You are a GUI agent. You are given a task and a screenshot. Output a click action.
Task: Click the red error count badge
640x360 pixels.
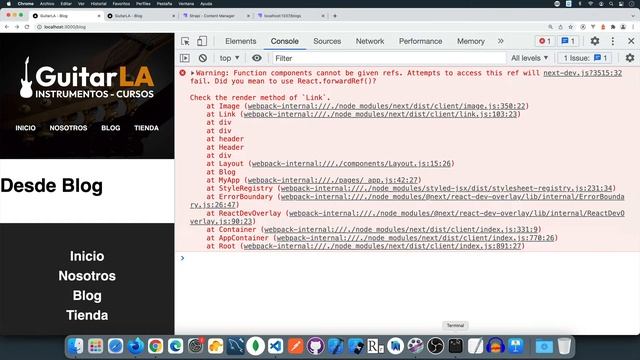tap(545, 41)
